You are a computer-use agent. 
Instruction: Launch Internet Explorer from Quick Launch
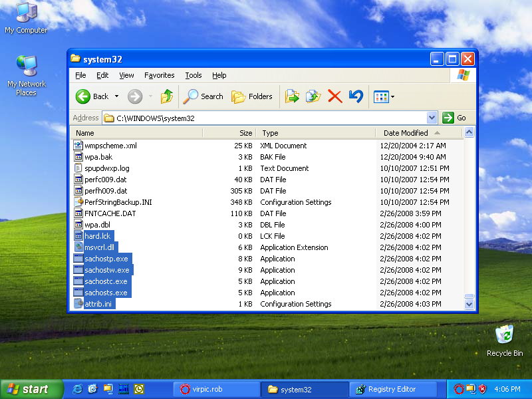pos(77,389)
